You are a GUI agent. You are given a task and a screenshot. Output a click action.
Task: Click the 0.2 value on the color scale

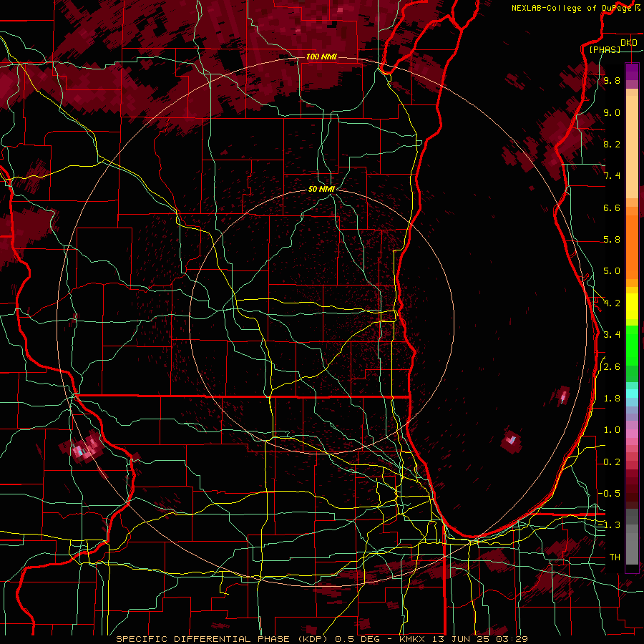click(612, 462)
